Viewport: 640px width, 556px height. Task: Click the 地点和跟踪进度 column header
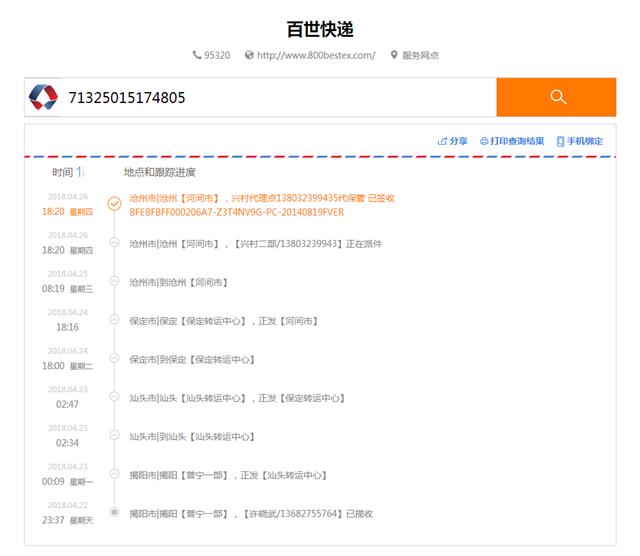160,172
